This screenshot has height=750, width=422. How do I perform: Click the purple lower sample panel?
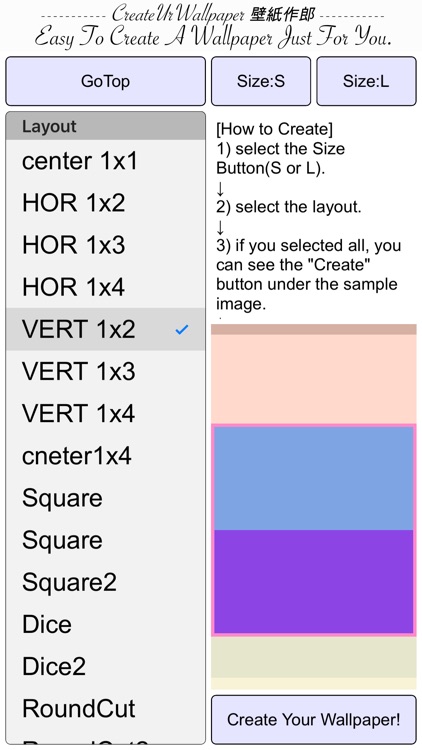coord(313,581)
